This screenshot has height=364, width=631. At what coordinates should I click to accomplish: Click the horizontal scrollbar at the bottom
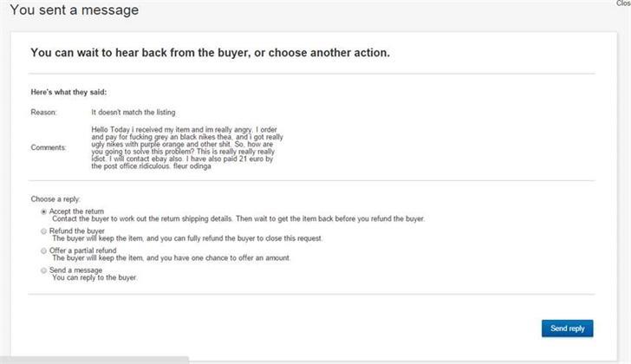(94, 360)
